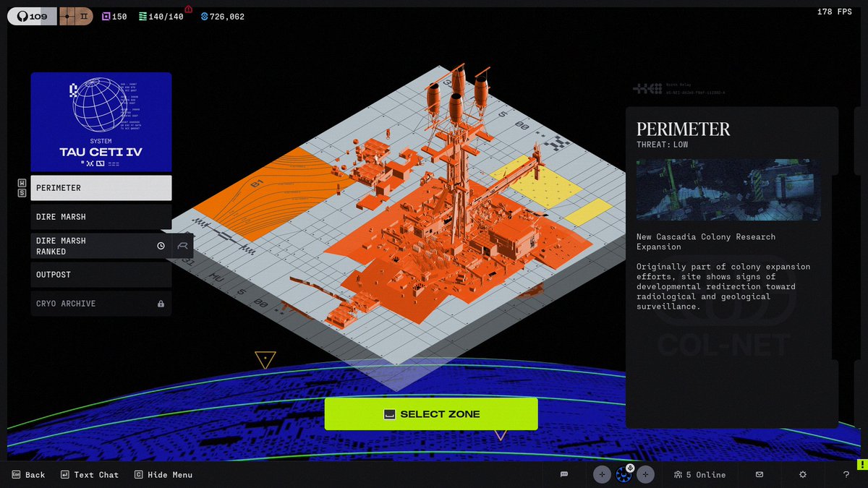Open the chat bubble icon
Screen dimensions: 868x488
click(564, 475)
